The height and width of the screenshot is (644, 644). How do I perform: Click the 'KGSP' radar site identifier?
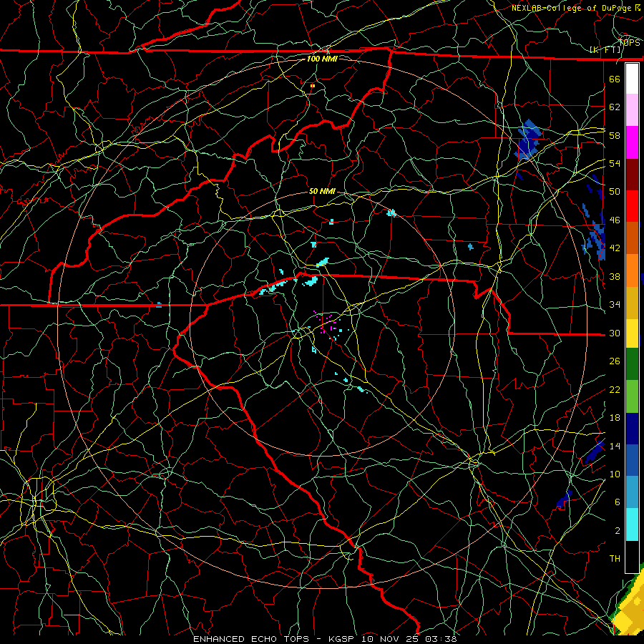(343, 639)
